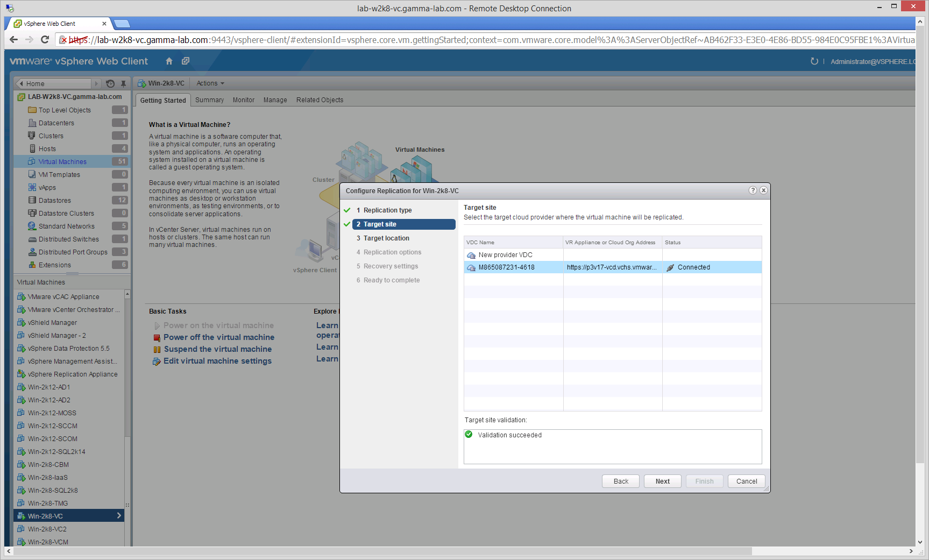The image size is (929, 560).
Task: Click the refresh icon beside Administrator
Action: [x=814, y=61]
